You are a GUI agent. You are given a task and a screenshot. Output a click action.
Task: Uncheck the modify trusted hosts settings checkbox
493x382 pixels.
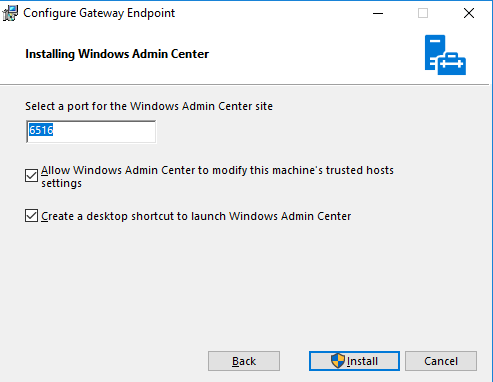click(31, 175)
